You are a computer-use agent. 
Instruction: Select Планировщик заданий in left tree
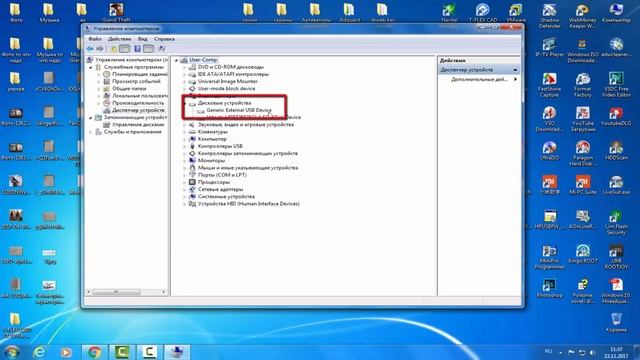[x=140, y=74]
